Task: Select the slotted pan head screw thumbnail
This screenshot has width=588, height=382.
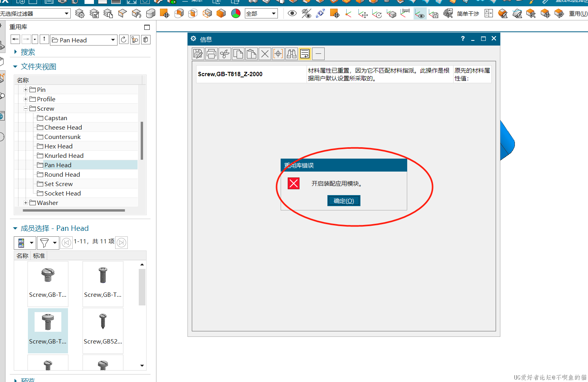Action: [x=48, y=284]
